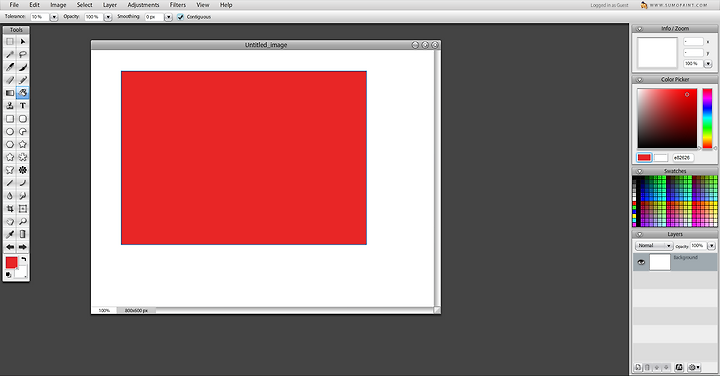The width and height of the screenshot is (720, 376).
Task: Select the Ellipse shape tool
Action: pyautogui.click(x=10, y=132)
